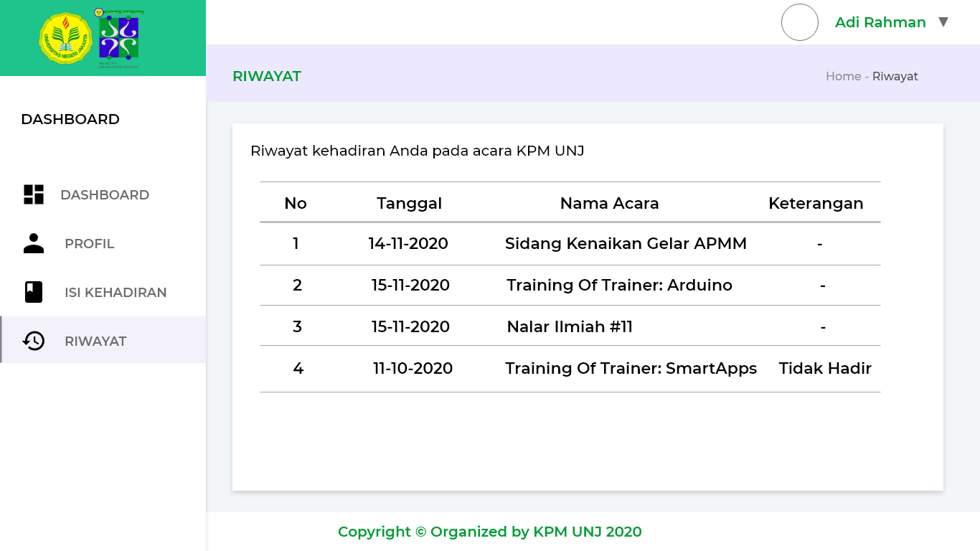
Task: Open the Adi Rahman account menu
Action: (x=880, y=22)
